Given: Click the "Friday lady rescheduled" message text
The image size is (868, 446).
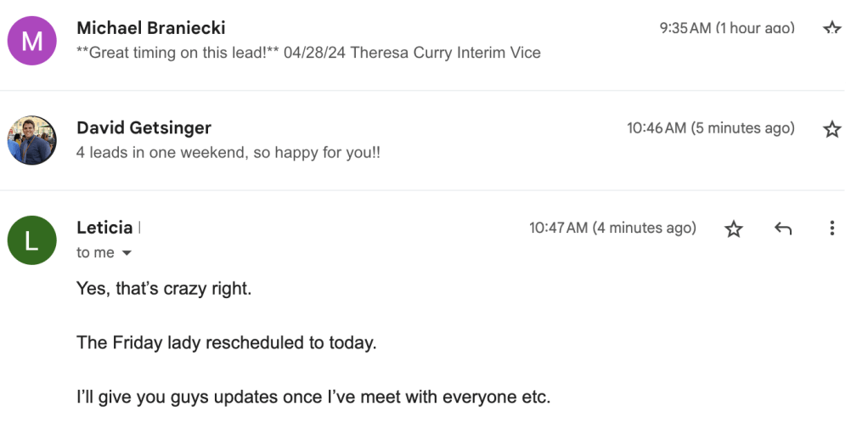Looking at the screenshot, I should 226,342.
